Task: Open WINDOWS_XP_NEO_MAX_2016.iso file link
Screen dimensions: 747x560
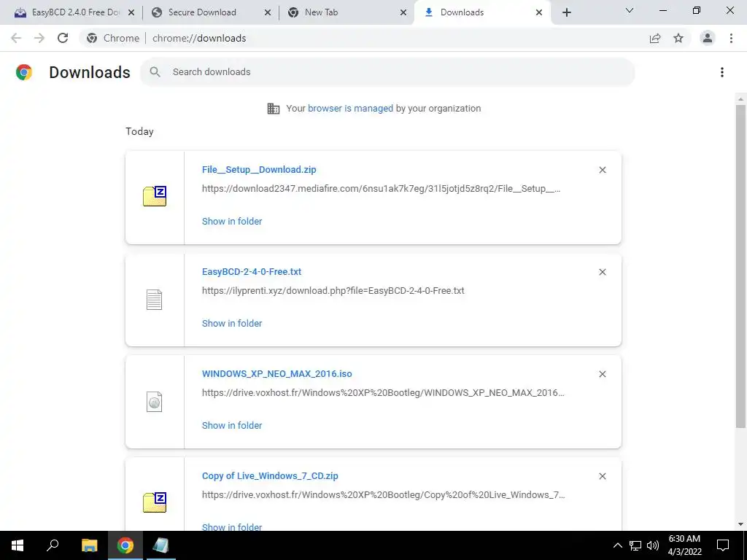Action: pyautogui.click(x=276, y=374)
